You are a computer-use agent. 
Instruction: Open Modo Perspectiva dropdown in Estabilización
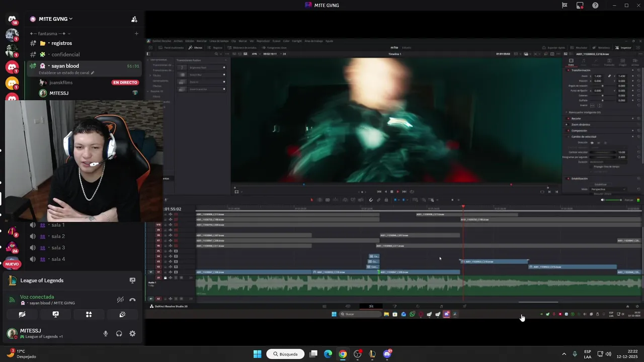[x=608, y=190]
